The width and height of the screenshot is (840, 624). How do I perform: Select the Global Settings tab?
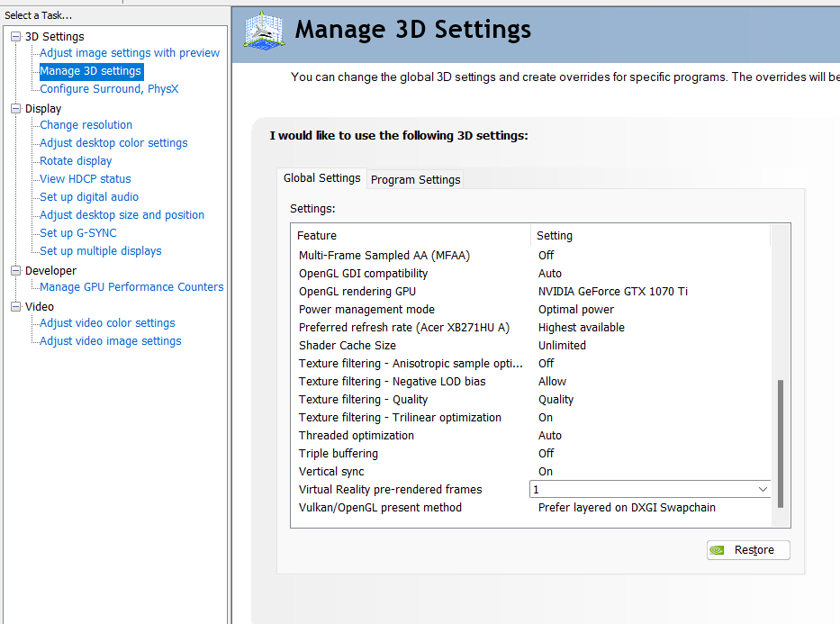pyautogui.click(x=321, y=178)
